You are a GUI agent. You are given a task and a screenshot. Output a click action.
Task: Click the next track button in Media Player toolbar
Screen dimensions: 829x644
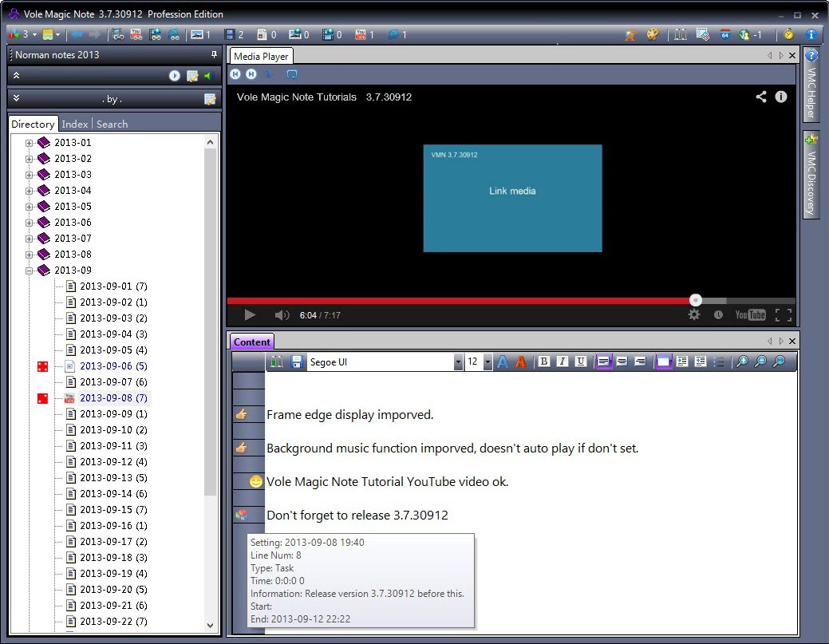click(251, 74)
